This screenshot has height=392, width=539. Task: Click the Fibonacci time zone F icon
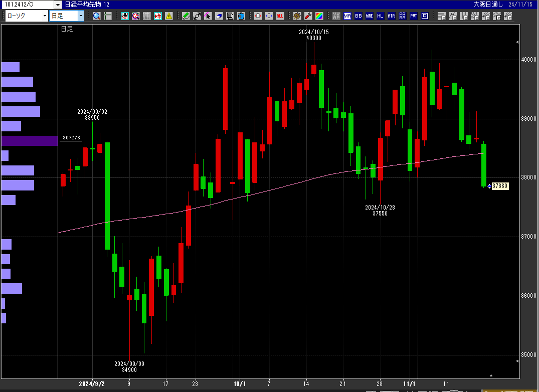[464, 16]
